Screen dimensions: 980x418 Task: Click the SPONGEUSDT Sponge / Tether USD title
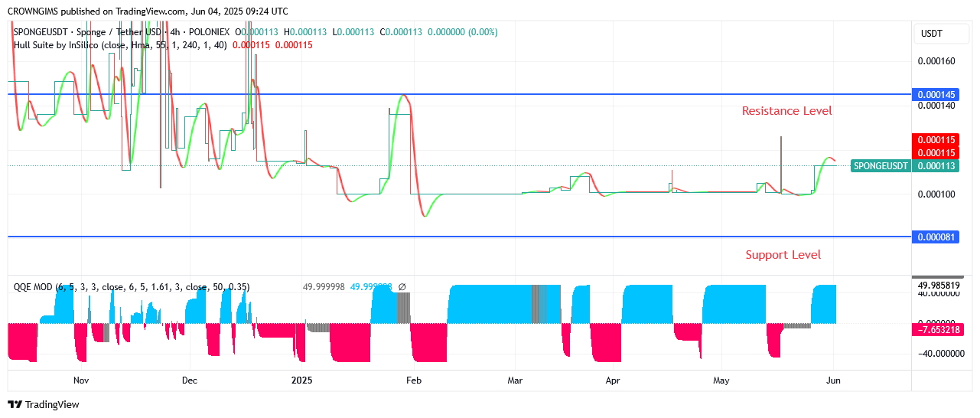84,32
